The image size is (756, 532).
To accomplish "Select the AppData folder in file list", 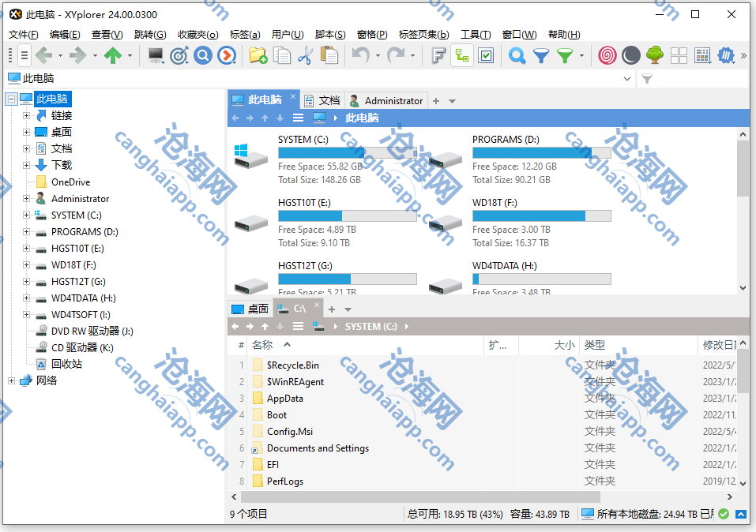I will (x=284, y=399).
